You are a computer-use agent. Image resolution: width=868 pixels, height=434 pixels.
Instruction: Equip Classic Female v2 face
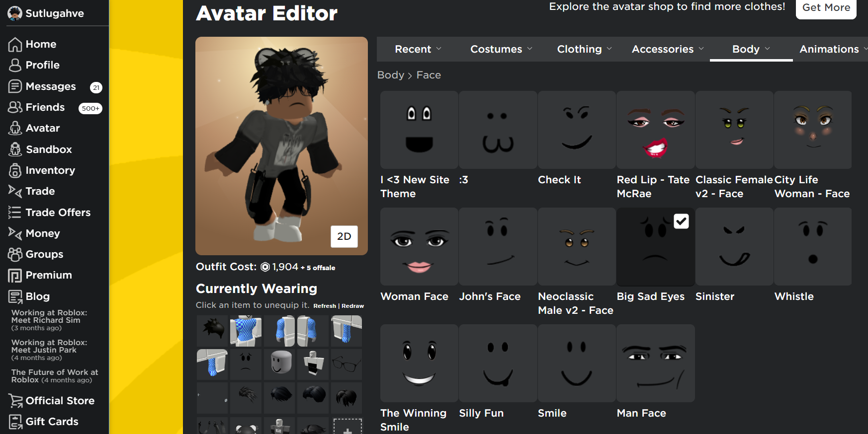(734, 130)
